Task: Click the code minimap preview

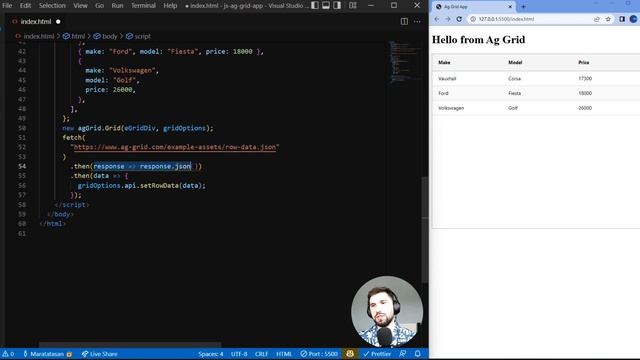Action: [x=404, y=61]
